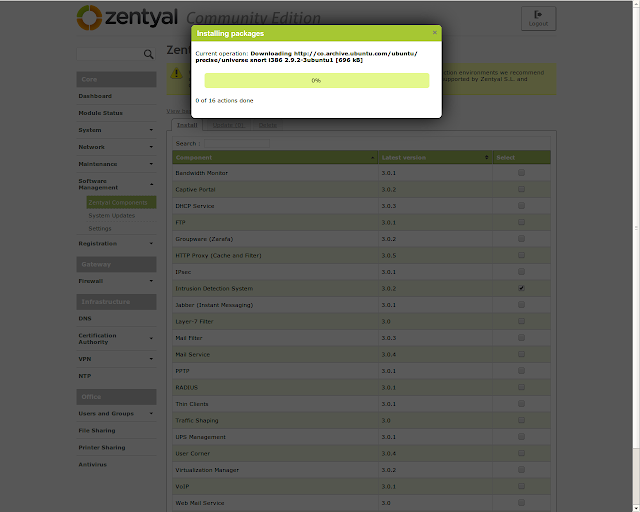Tick the Jabber (Instant Messaging) checkbox
This screenshot has width=640, height=512.
click(x=521, y=305)
